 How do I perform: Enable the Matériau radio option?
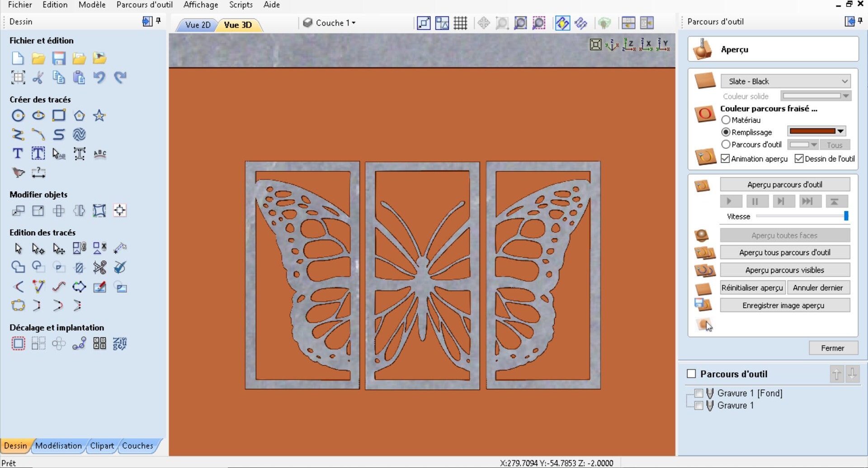[727, 120]
